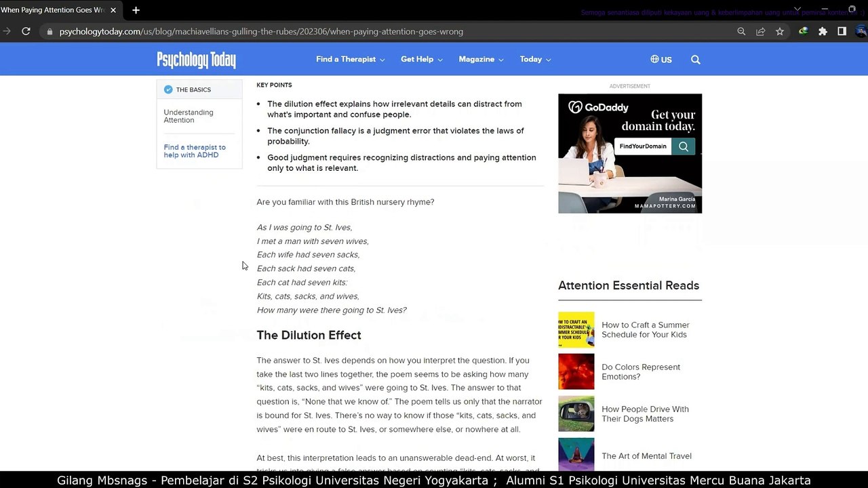Open 'Do Colors Represent Emotions?' article link
The image size is (868, 488).
point(641,372)
